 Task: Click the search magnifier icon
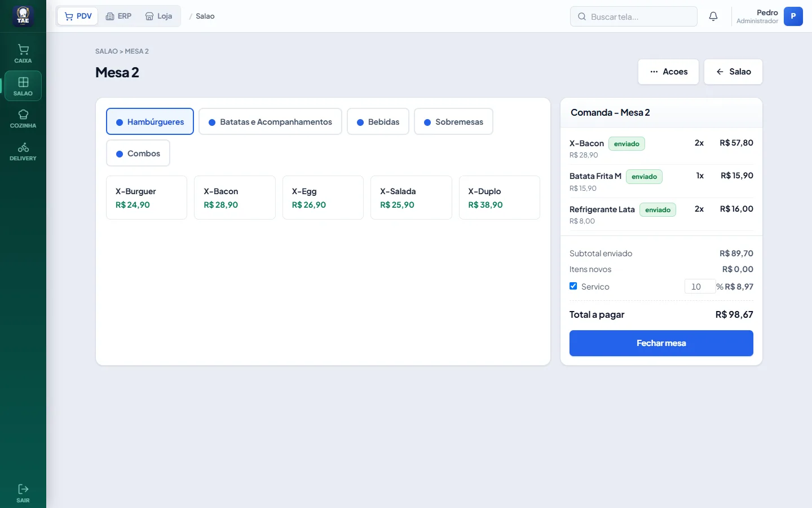[x=582, y=17]
